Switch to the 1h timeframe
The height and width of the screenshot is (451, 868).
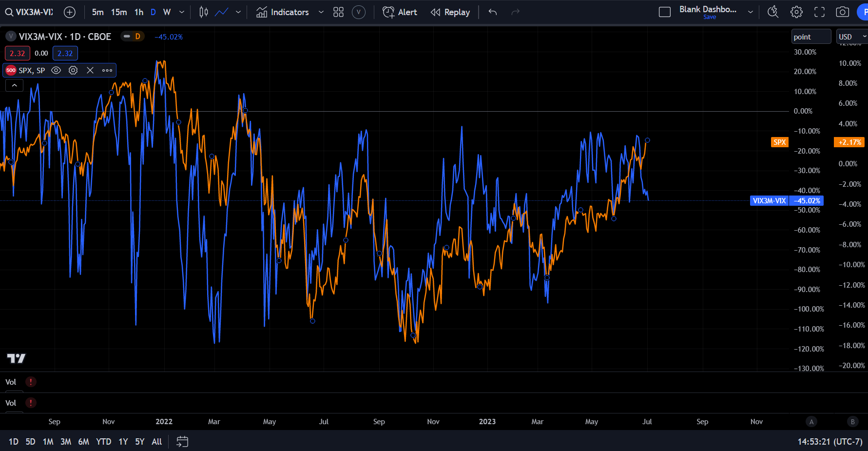tap(139, 12)
